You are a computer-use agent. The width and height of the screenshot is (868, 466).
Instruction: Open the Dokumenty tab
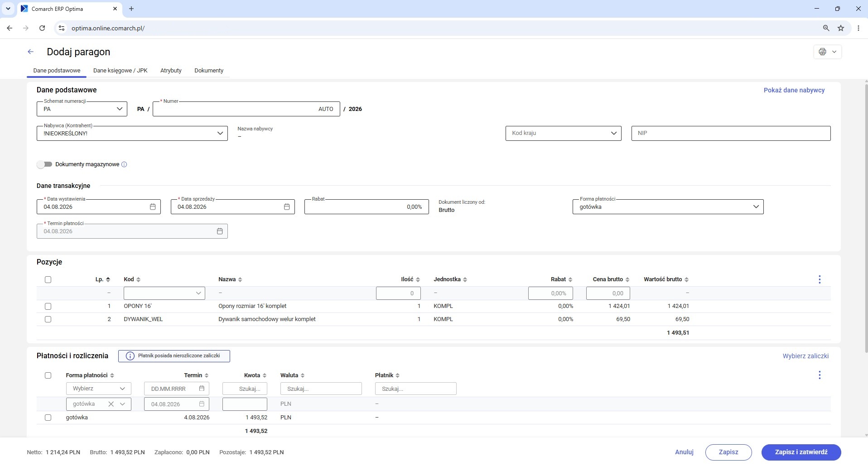pos(209,71)
